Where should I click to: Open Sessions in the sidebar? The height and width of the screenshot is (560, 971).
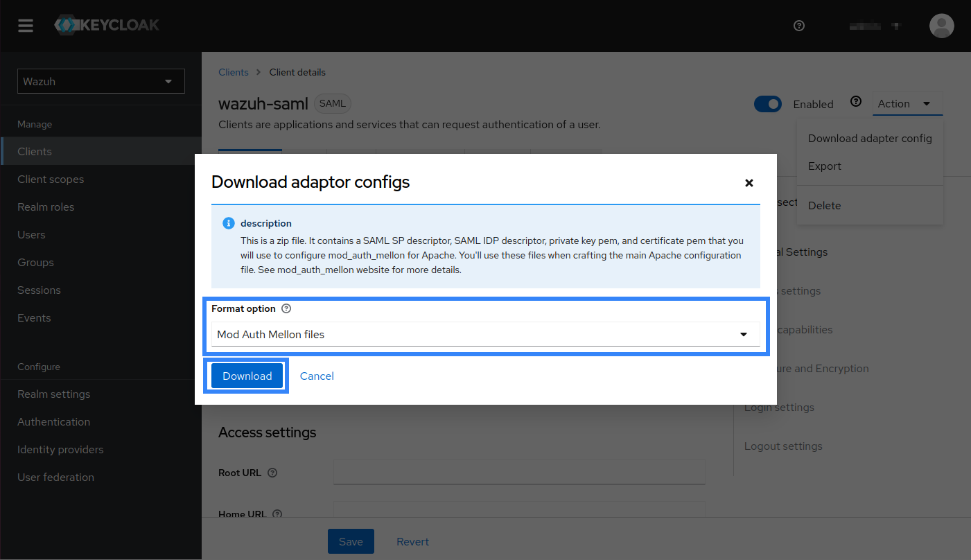(x=100, y=290)
